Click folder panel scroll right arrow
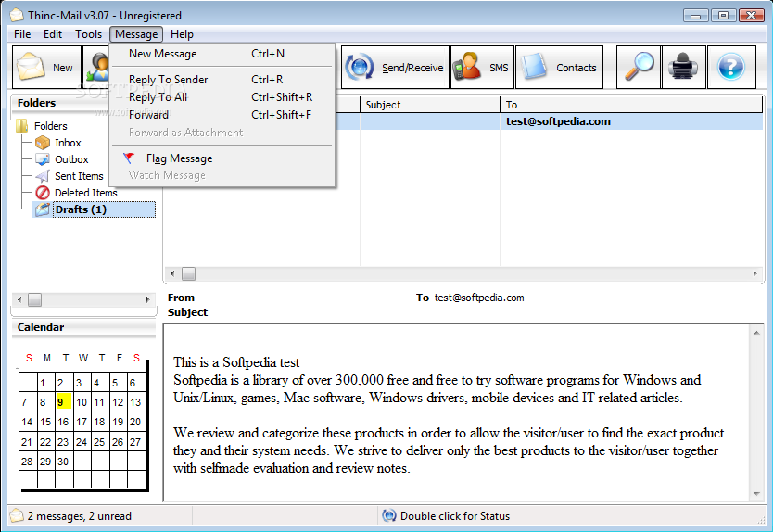 pyautogui.click(x=147, y=299)
